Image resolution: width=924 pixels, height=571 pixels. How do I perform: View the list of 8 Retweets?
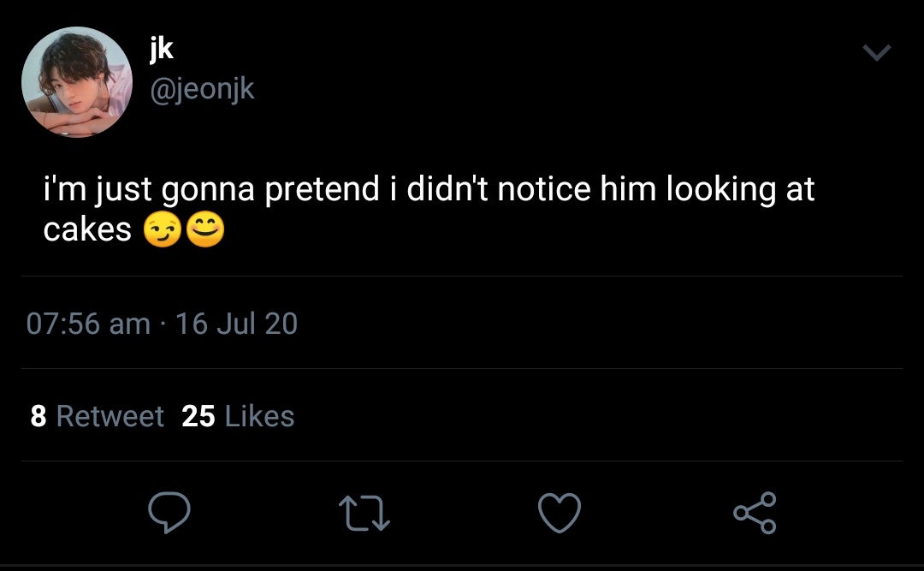(97, 416)
